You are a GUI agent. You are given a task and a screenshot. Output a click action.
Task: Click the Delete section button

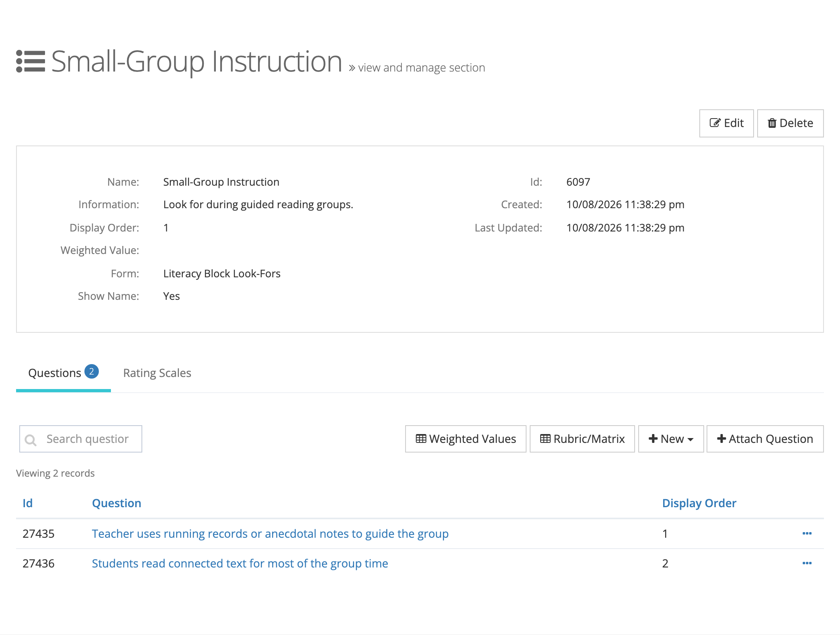[x=790, y=123]
